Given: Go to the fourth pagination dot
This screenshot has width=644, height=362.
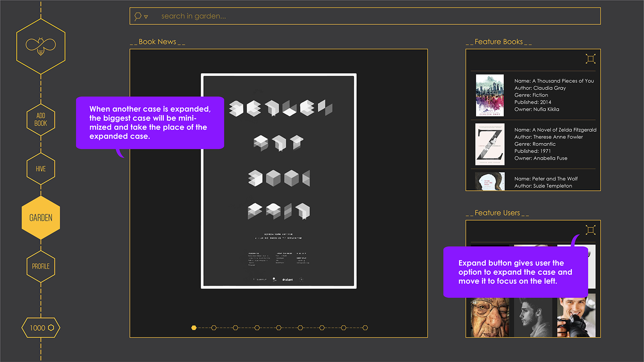Looking at the screenshot, I should pyautogui.click(x=257, y=328).
